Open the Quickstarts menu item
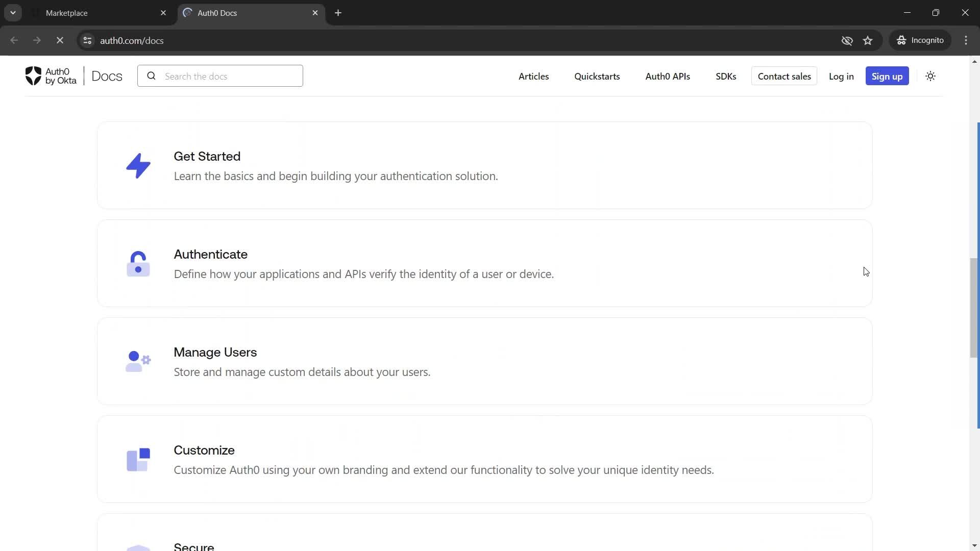Image resolution: width=980 pixels, height=551 pixels. pyautogui.click(x=597, y=76)
